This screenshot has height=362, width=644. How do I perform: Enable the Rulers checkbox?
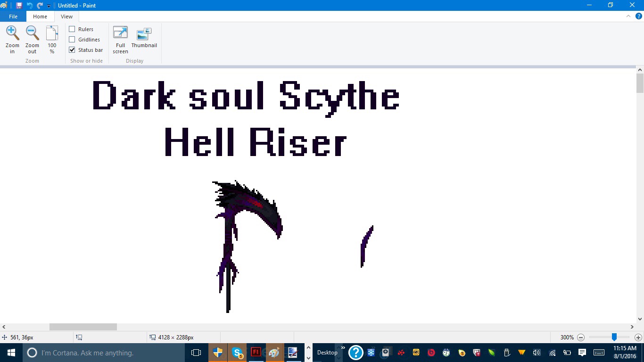pos(72,29)
